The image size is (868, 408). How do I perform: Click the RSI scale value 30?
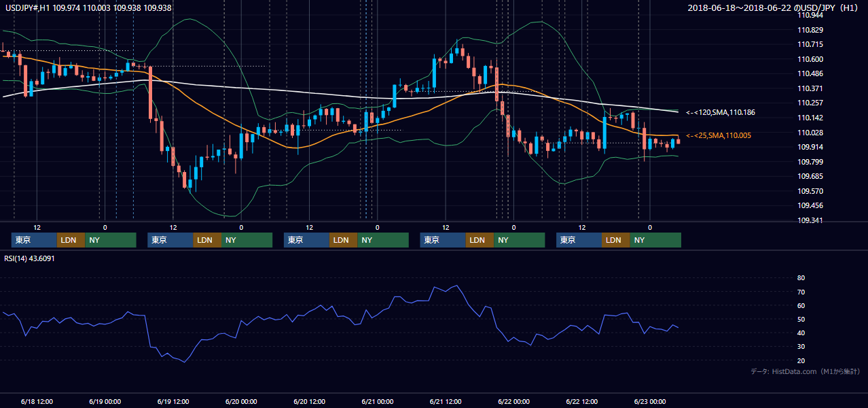click(801, 347)
